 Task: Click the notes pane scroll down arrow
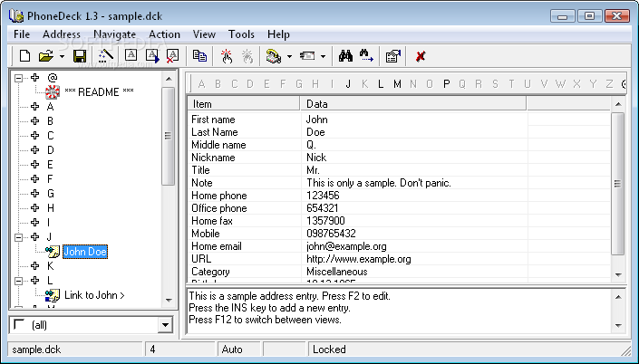pos(618,325)
